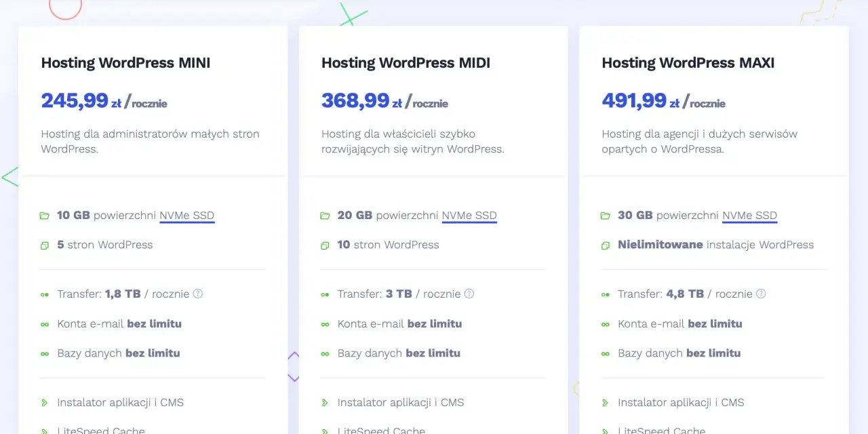The image size is (868, 434).
Task: Click MIDI plan description about rozwijających się witryn
Action: [x=413, y=141]
